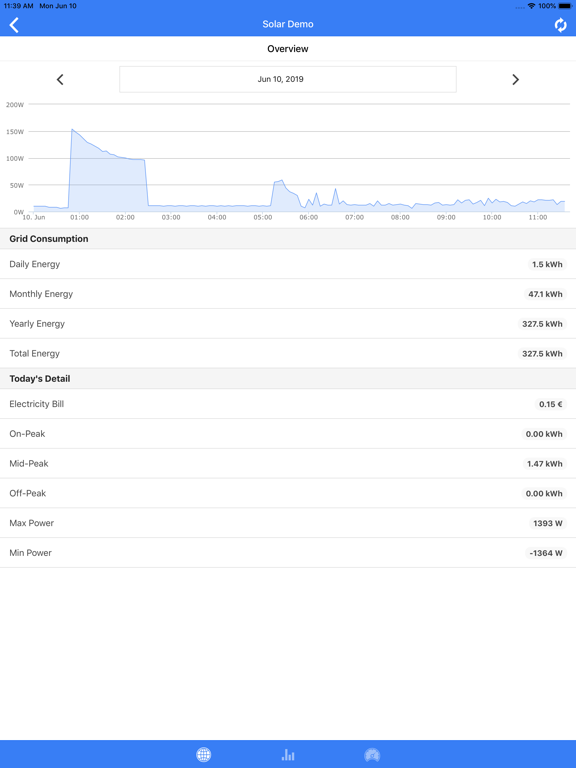
Task: Select the Yearly Energy row
Action: pyautogui.click(x=288, y=324)
